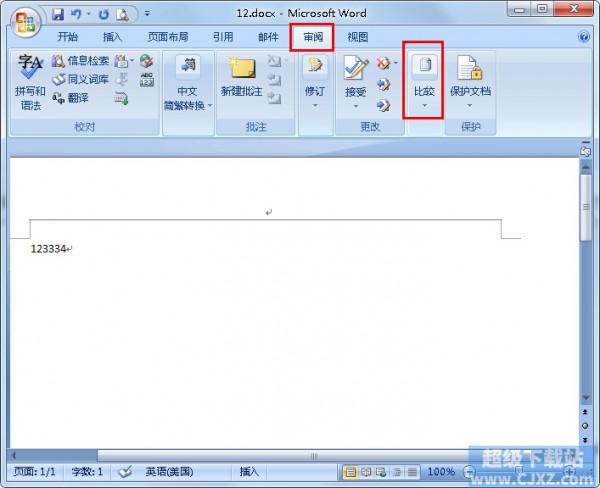Screen dimensions: 600x488
Task: Open the 页面布局 tab
Action: tap(168, 37)
